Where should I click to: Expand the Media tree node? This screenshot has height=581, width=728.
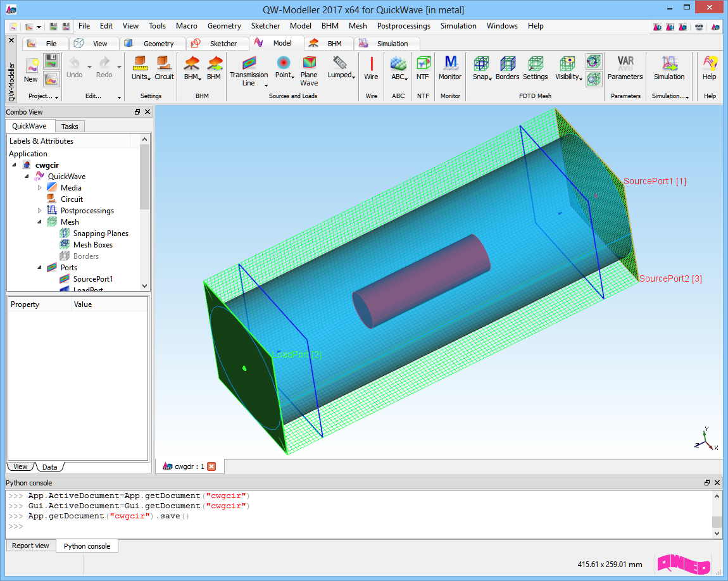point(39,187)
